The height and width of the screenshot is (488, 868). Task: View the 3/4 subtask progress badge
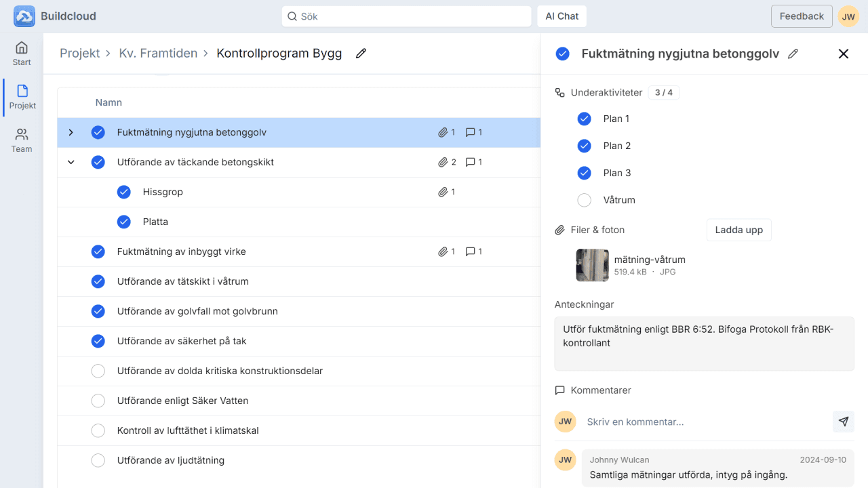coord(664,92)
